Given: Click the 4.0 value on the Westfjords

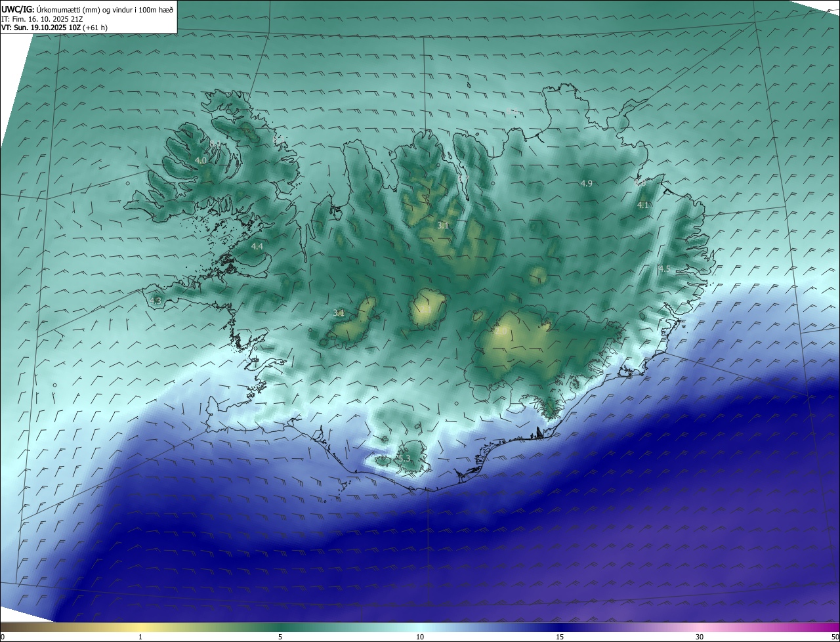Looking at the screenshot, I should (x=201, y=160).
